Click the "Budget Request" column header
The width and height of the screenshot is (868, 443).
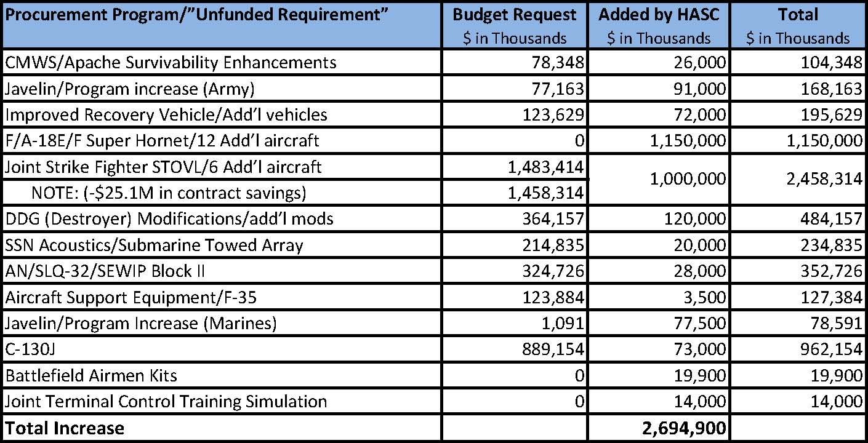pyautogui.click(x=515, y=25)
